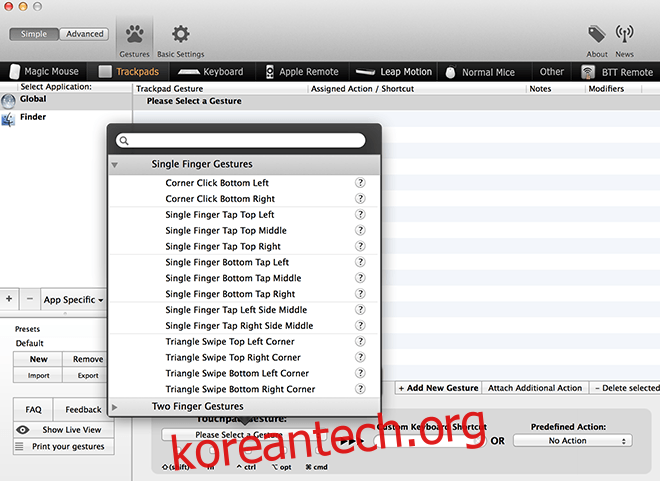This screenshot has height=481, width=660.
Task: Switch to the Other tab
Action: (x=551, y=72)
